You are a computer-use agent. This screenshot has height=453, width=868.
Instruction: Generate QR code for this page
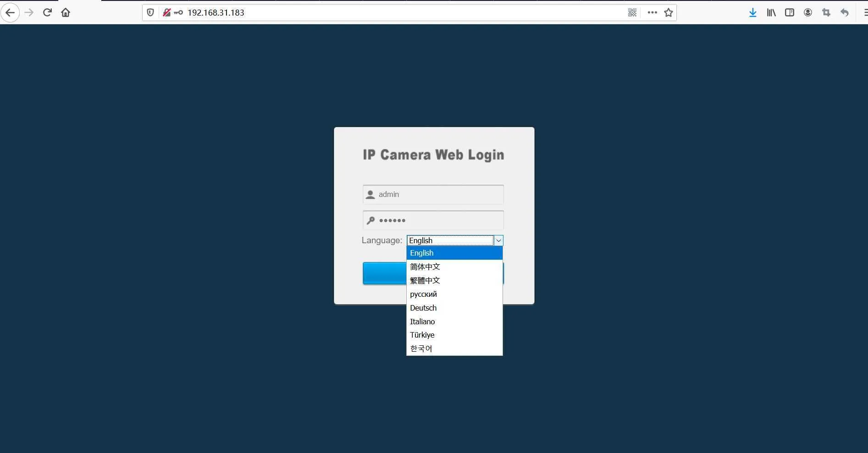[x=632, y=12]
